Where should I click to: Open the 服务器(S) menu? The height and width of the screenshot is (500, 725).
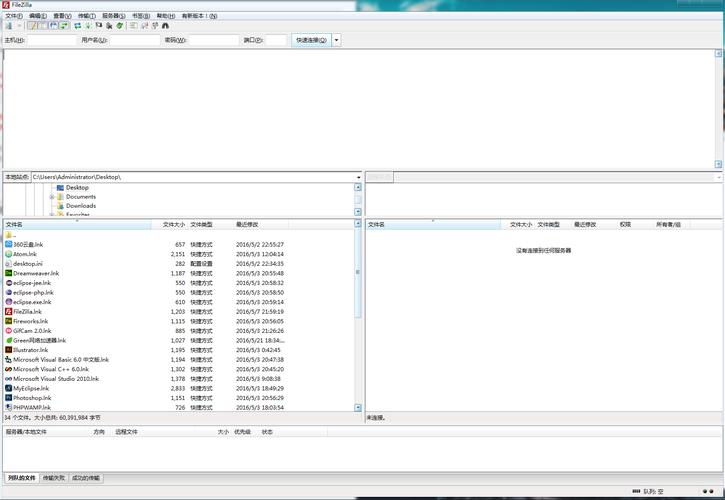[x=114, y=16]
